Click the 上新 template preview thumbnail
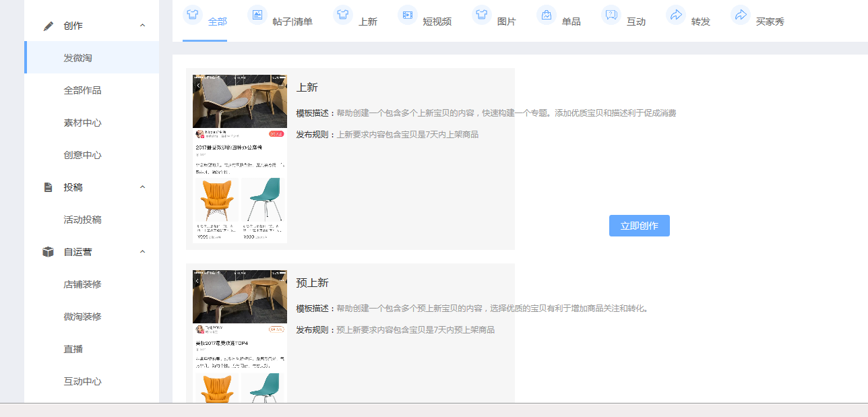The image size is (868, 417). coord(240,158)
